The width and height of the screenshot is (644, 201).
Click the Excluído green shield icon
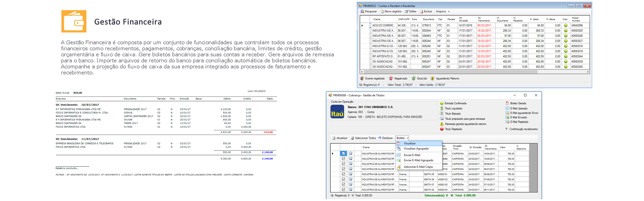pyautogui.click(x=414, y=78)
